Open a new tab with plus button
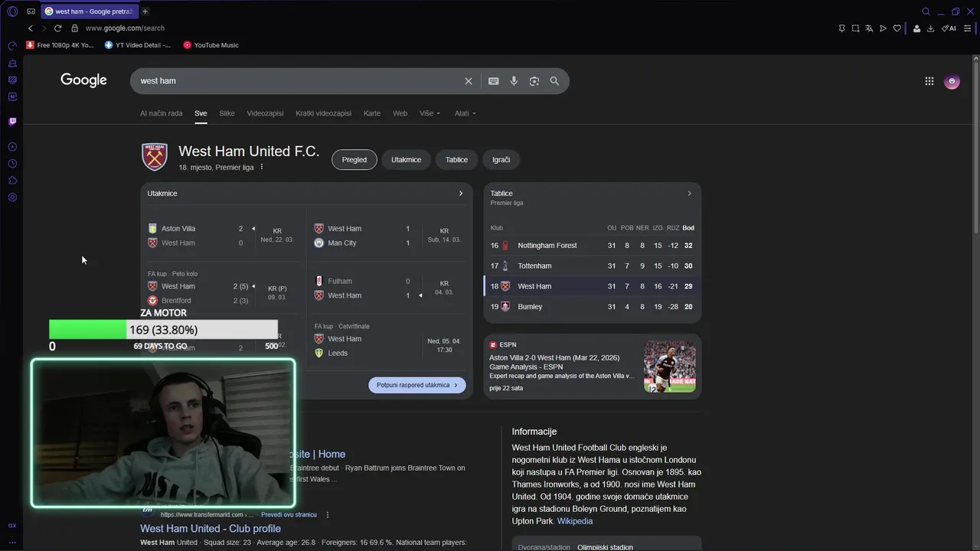Image resolution: width=980 pixels, height=551 pixels. pyautogui.click(x=145, y=11)
